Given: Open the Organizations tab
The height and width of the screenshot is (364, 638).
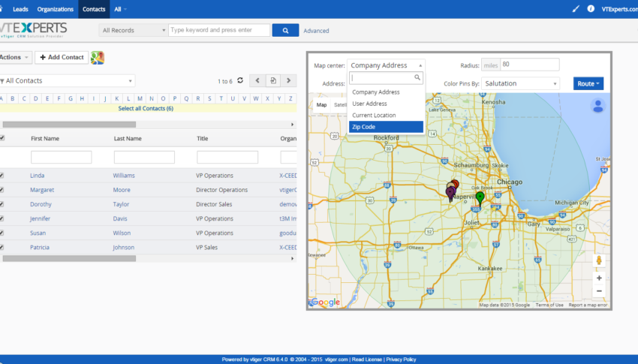Looking at the screenshot, I should point(56,9).
